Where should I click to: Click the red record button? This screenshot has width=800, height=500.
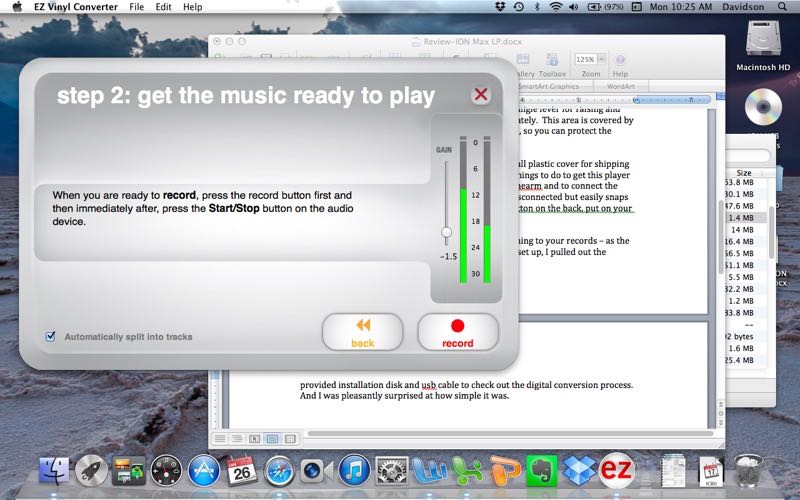[x=457, y=331]
